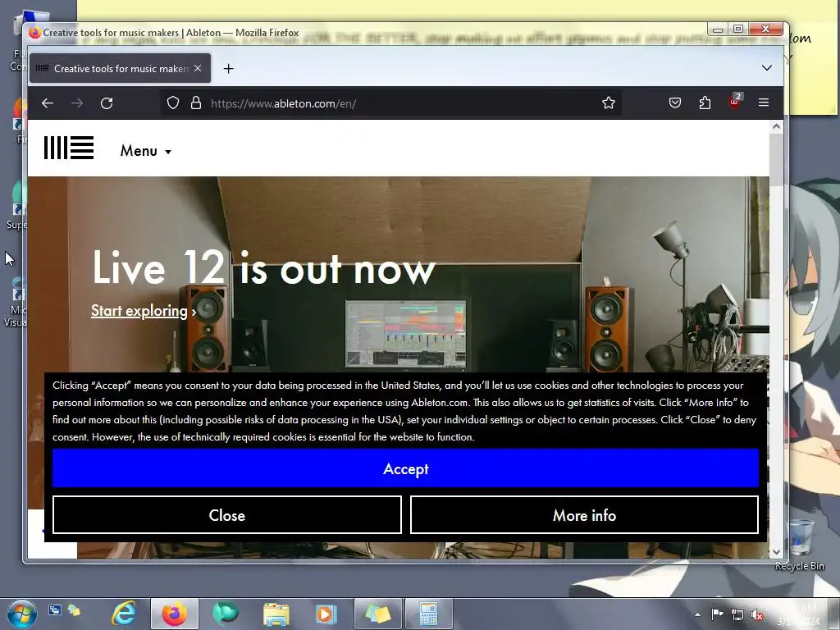
Task: Open network tray icon
Action: (x=737, y=614)
